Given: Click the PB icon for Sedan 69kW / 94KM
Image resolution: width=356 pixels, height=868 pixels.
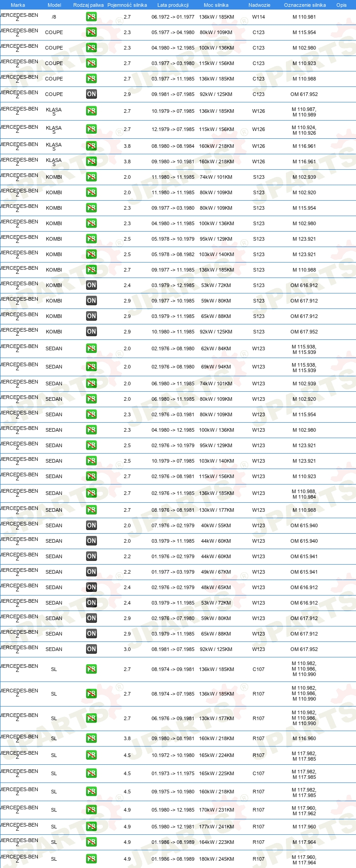Looking at the screenshot, I should pyautogui.click(x=92, y=367).
